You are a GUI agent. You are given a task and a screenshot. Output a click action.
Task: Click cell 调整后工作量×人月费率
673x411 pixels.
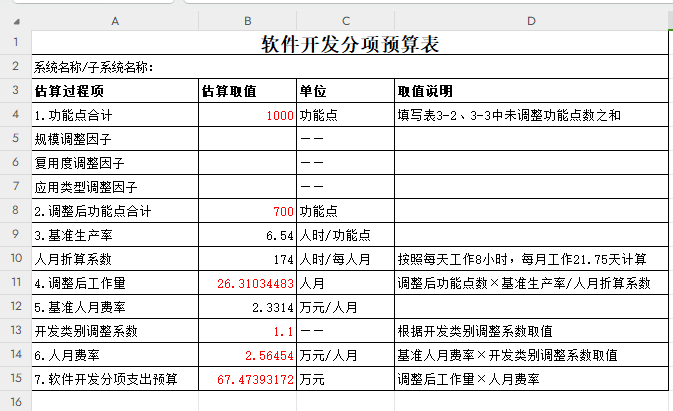coord(531,379)
